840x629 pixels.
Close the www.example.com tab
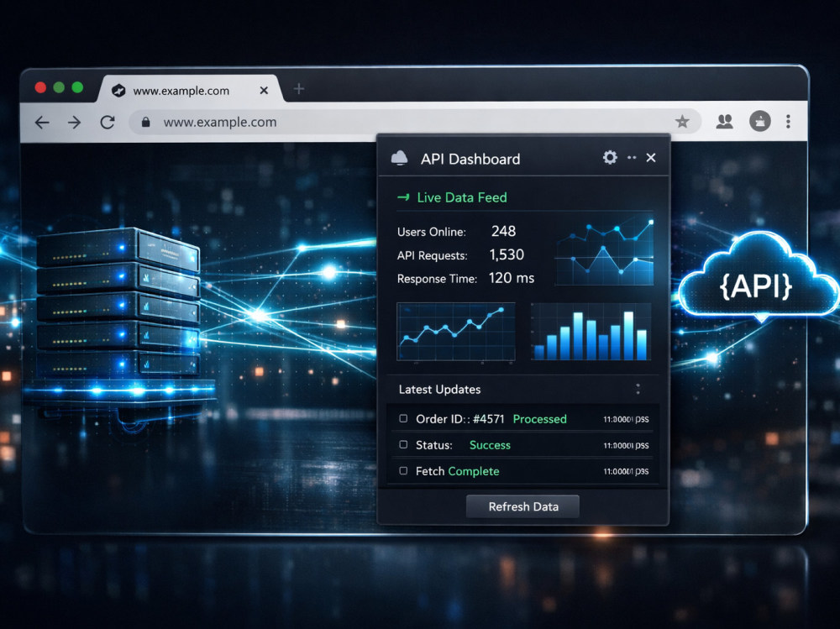[264, 91]
